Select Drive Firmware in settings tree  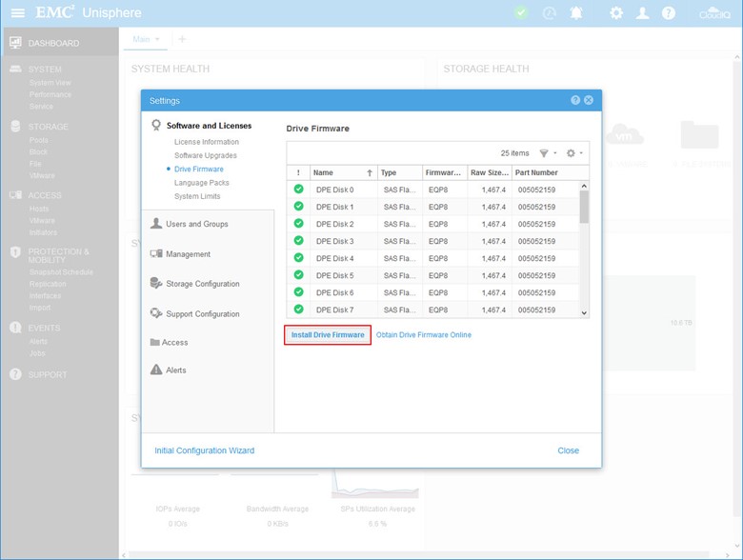[x=198, y=170]
